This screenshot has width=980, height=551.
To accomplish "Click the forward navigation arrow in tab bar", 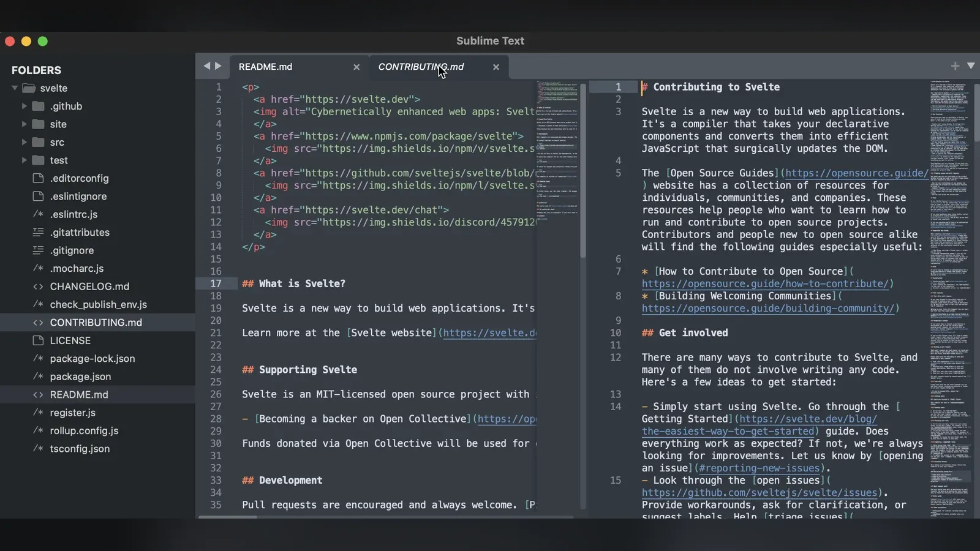I will pyautogui.click(x=218, y=66).
